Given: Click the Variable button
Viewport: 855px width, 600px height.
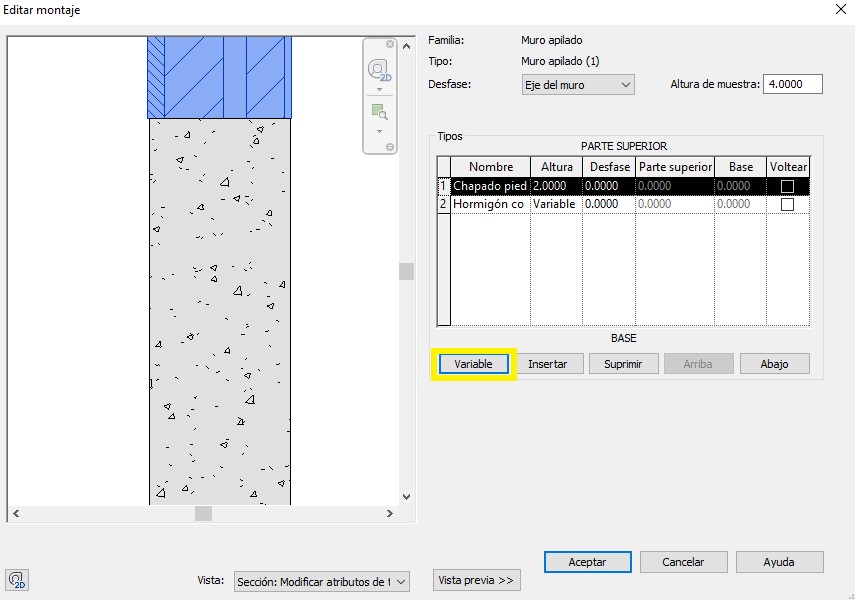Looking at the screenshot, I should click(473, 364).
